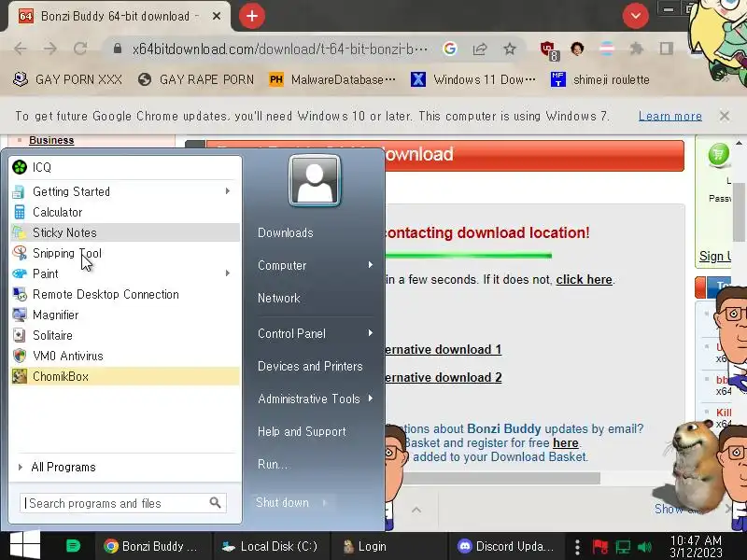Bookmark this page with the star icon
The height and width of the screenshot is (560, 747).
point(510,49)
